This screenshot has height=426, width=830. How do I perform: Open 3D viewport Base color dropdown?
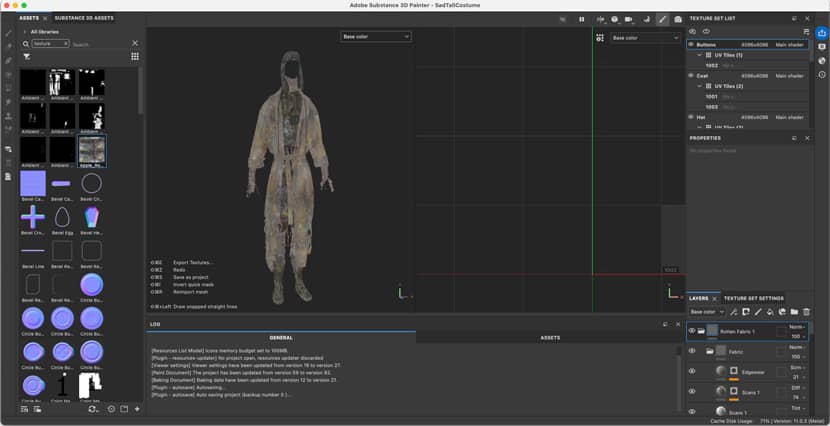click(376, 37)
